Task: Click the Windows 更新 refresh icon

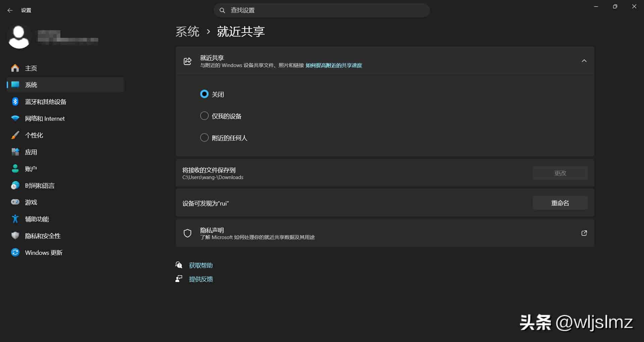Action: [15, 252]
